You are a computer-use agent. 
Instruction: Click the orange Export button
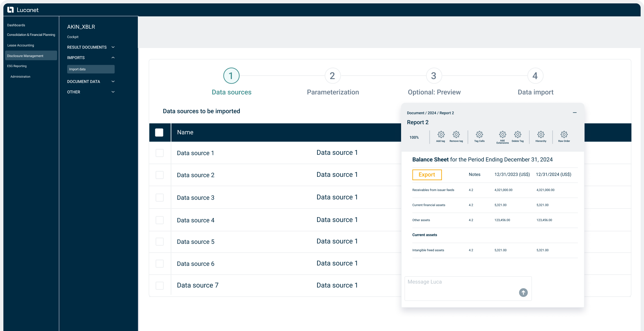click(x=427, y=175)
